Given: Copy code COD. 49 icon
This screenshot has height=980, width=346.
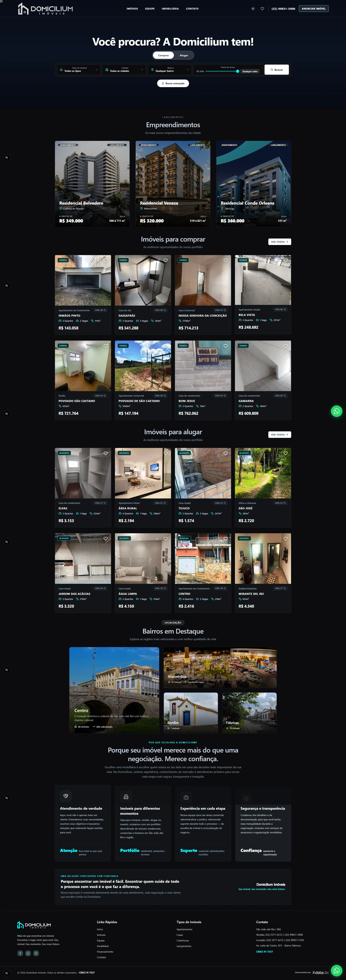Looking at the screenshot, I should (105, 310).
